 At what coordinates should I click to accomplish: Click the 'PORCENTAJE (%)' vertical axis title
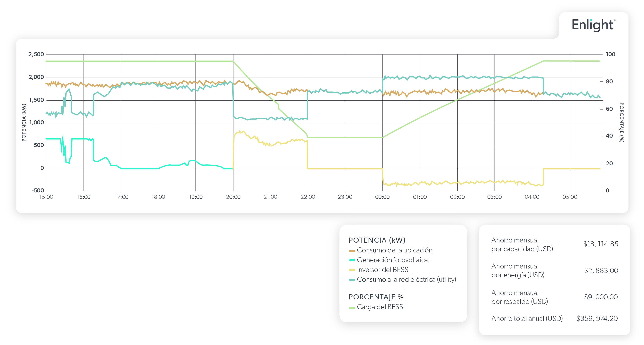pos(622,123)
